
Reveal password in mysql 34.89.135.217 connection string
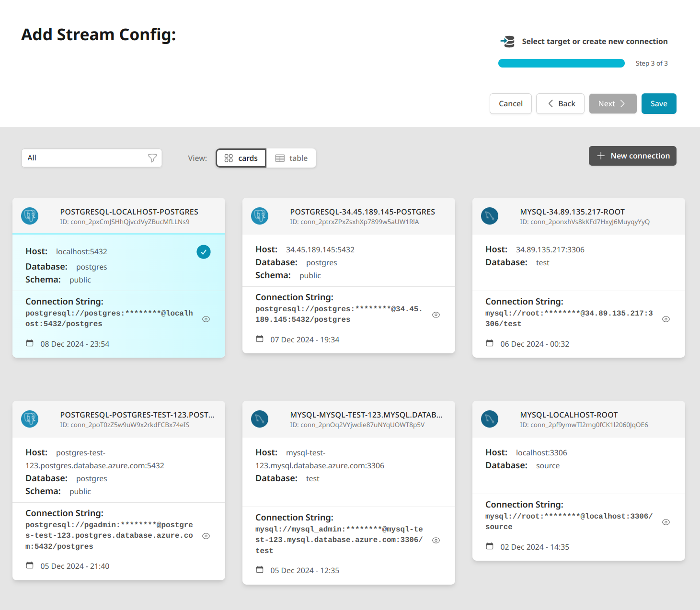(666, 319)
